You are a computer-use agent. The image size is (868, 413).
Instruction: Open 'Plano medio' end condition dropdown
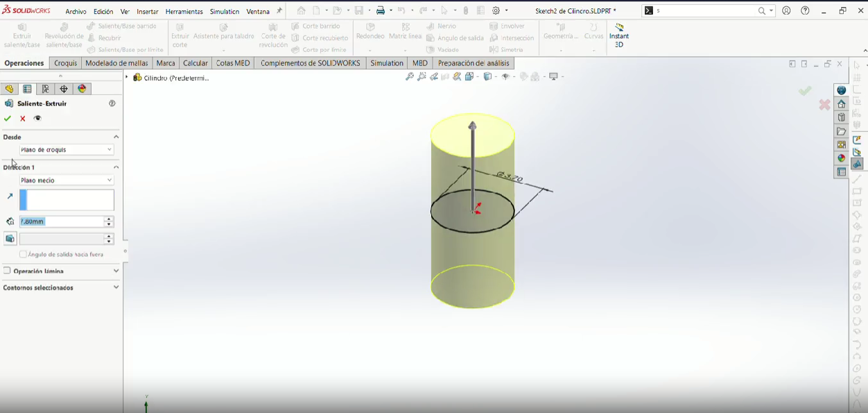(67, 180)
